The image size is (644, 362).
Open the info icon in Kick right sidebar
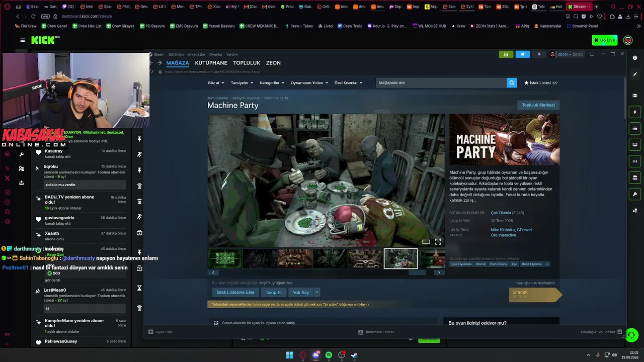[635, 58]
